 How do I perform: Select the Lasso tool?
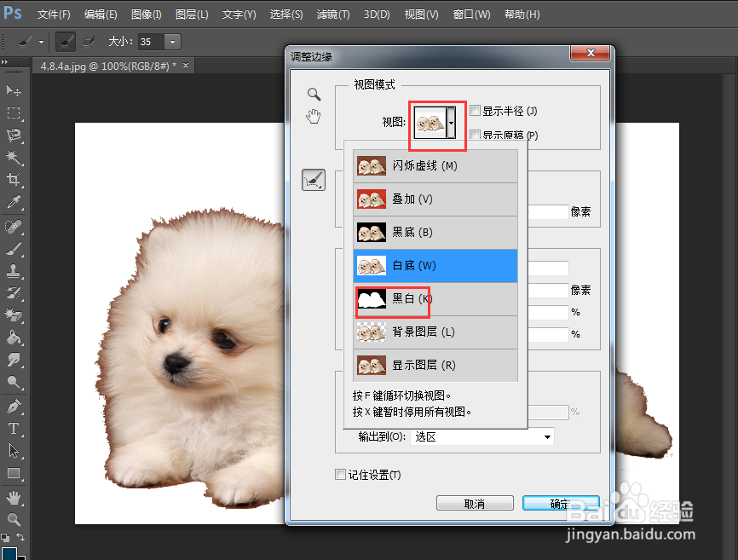click(13, 136)
